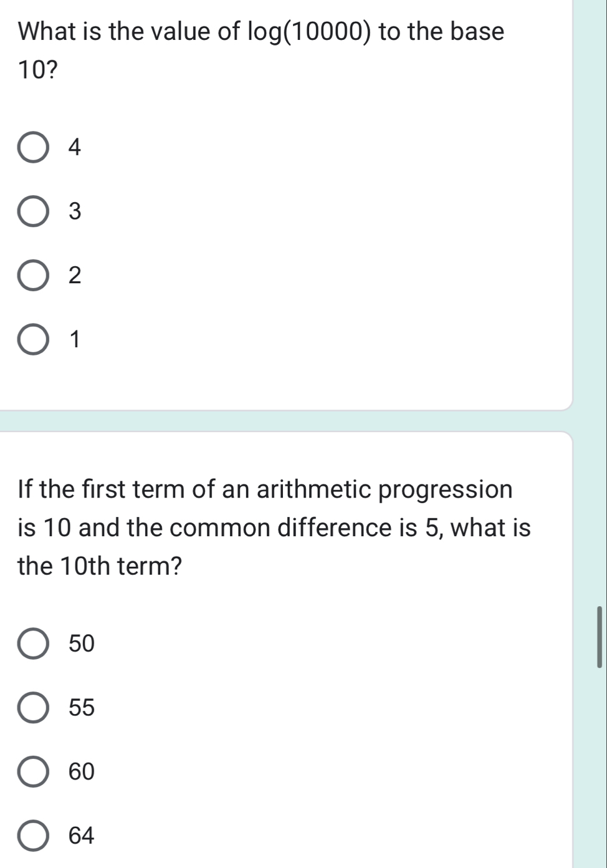Tap the "55" option label text

(x=82, y=708)
